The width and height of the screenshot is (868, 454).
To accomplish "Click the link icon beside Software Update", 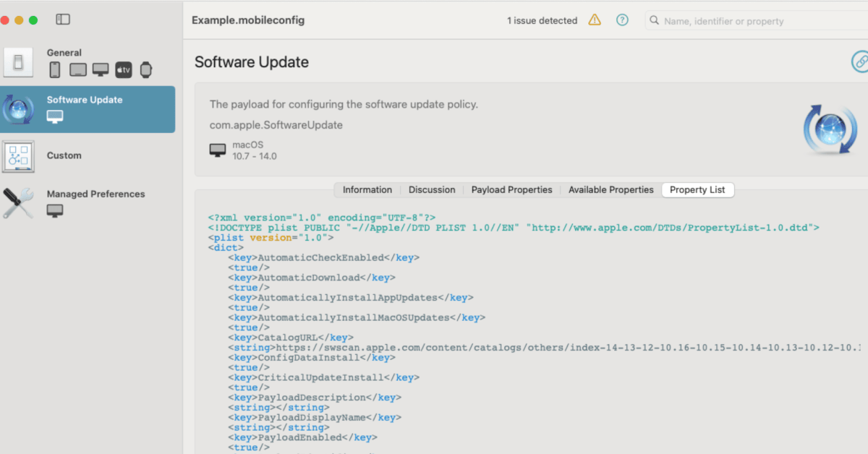I will pyautogui.click(x=860, y=62).
